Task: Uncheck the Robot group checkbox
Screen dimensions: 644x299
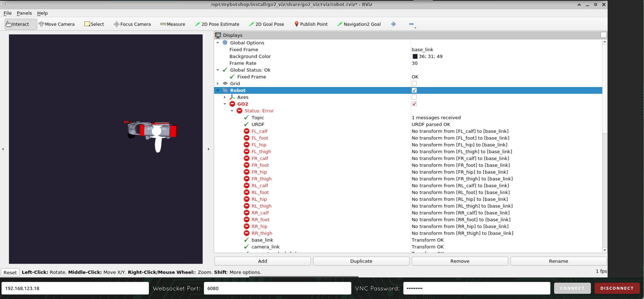Action: [414, 90]
